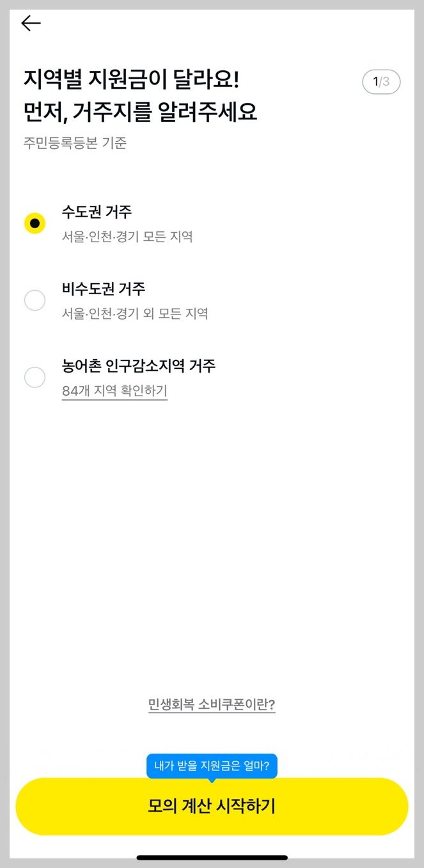Click the empty circle beside 비수도권 거주

[x=35, y=300]
